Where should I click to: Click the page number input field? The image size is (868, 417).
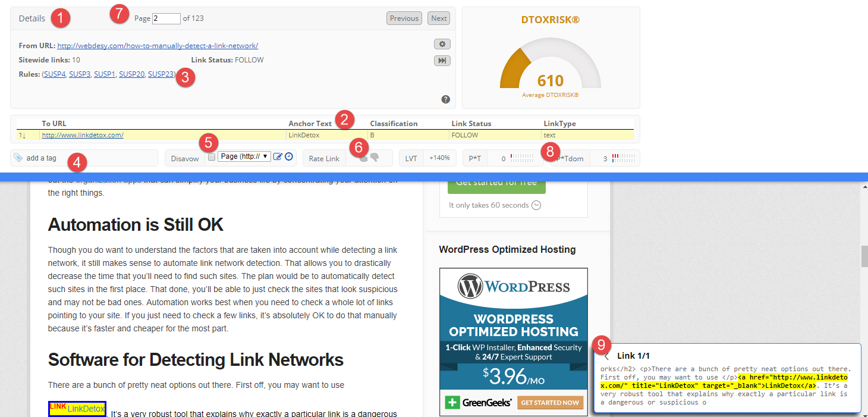coord(166,18)
